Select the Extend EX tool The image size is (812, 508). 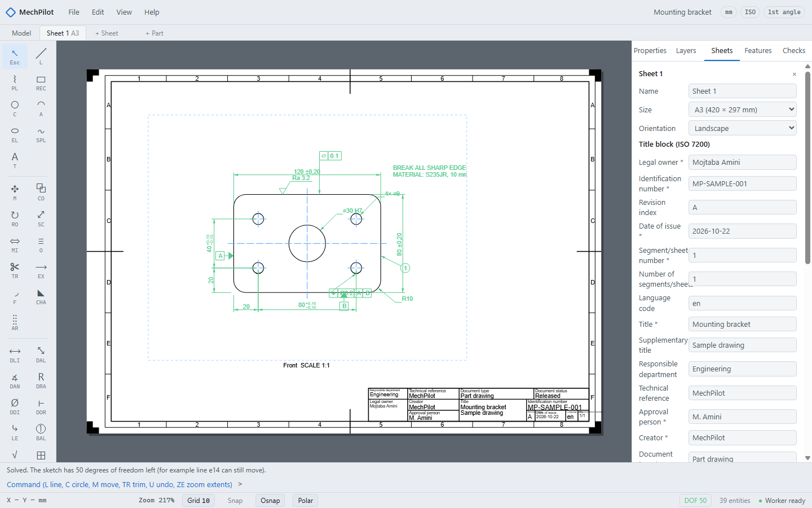[41, 271]
